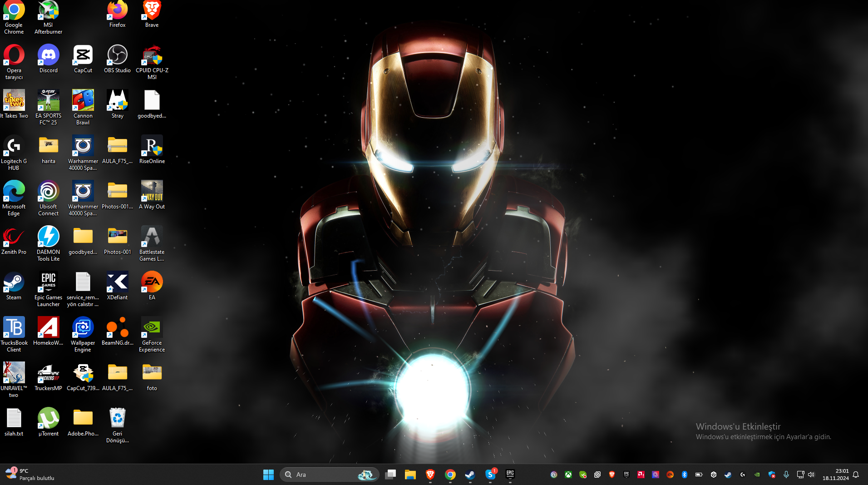Select the Brave desktop shortcut
This screenshot has width=868, height=485.
click(x=152, y=15)
